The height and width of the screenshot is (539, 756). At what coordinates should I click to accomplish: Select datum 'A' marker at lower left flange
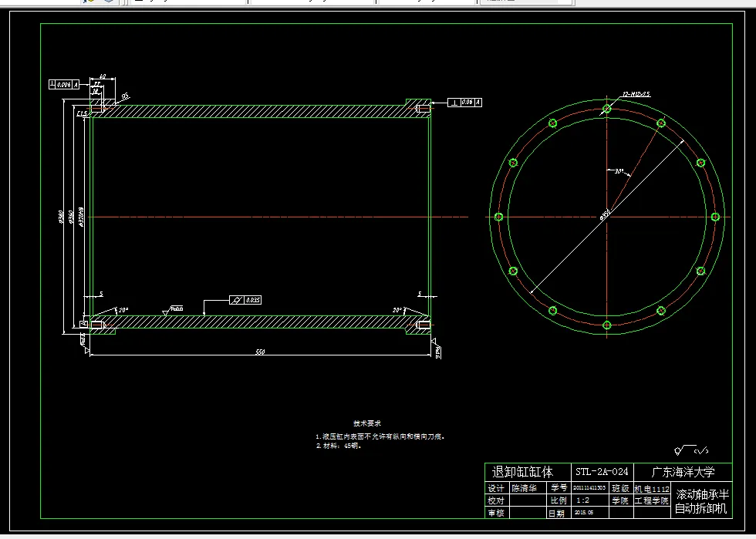[x=83, y=324]
